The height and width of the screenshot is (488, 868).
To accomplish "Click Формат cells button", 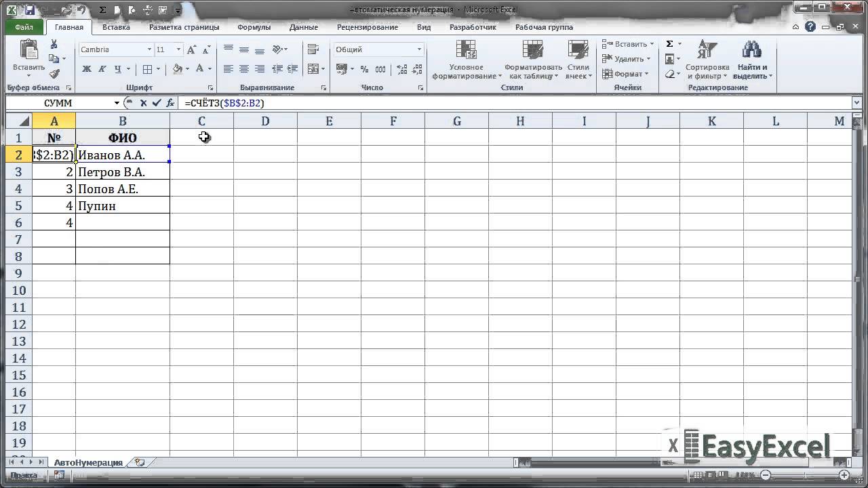I will point(626,74).
